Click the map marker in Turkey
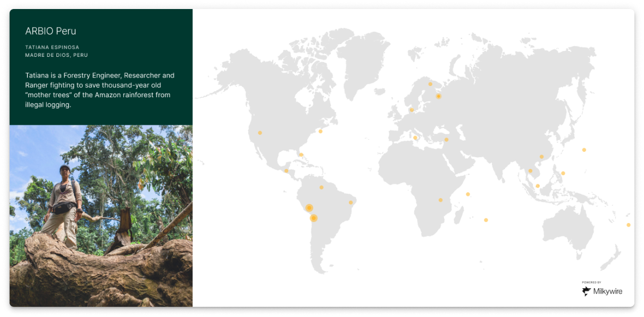This screenshot has width=644, height=317. point(446,140)
